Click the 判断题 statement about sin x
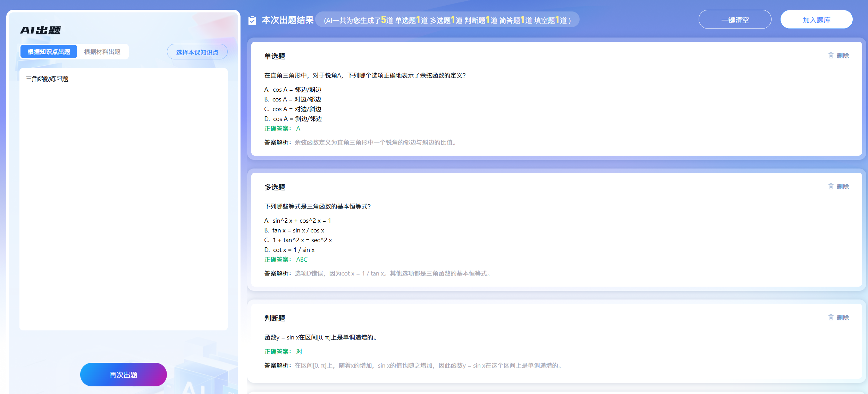Image resolution: width=868 pixels, height=394 pixels. [321, 337]
